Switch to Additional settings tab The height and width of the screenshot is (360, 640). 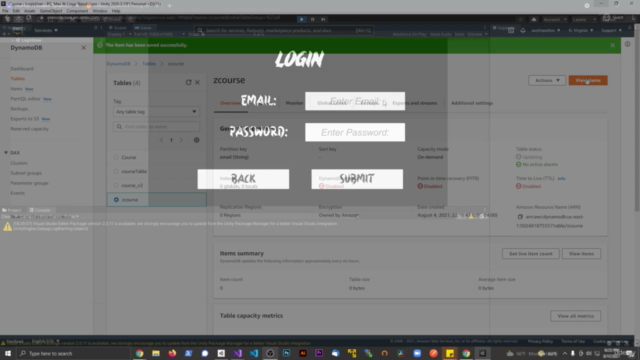(472, 103)
